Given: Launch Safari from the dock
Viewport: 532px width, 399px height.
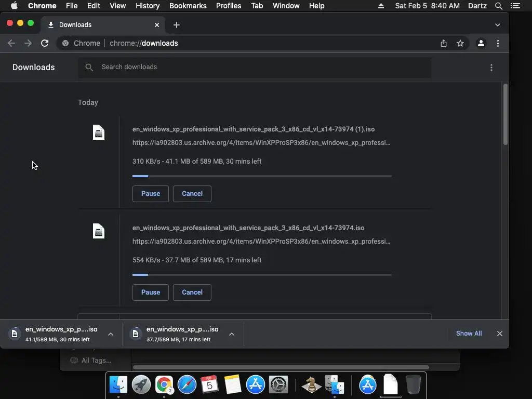Looking at the screenshot, I should [187, 385].
